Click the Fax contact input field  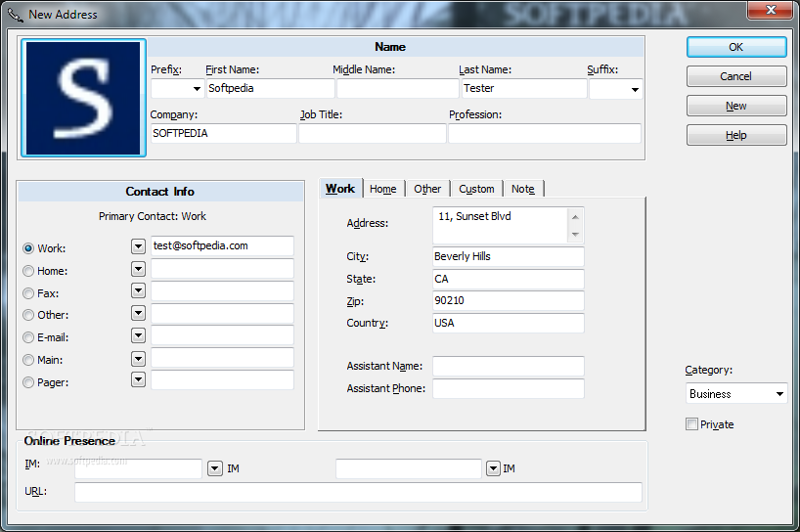pyautogui.click(x=222, y=290)
